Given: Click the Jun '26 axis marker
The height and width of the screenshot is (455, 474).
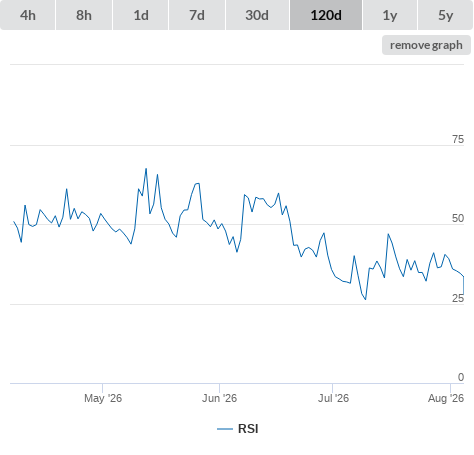Looking at the screenshot, I should pos(219,398).
